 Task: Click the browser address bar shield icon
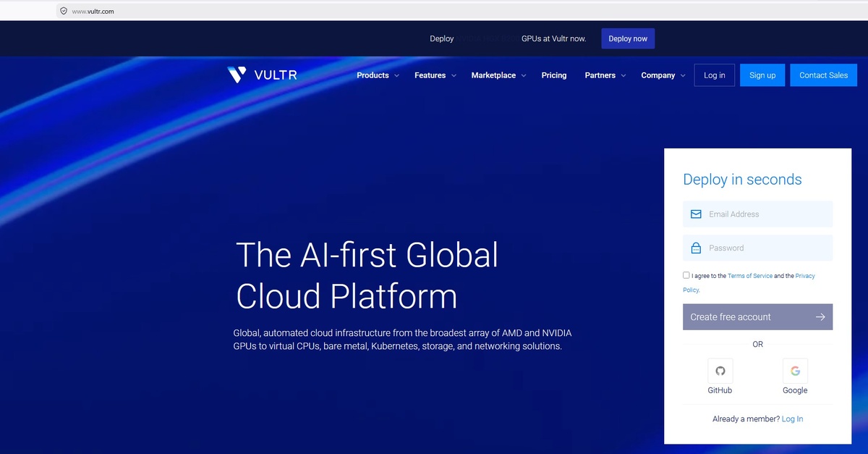click(64, 11)
